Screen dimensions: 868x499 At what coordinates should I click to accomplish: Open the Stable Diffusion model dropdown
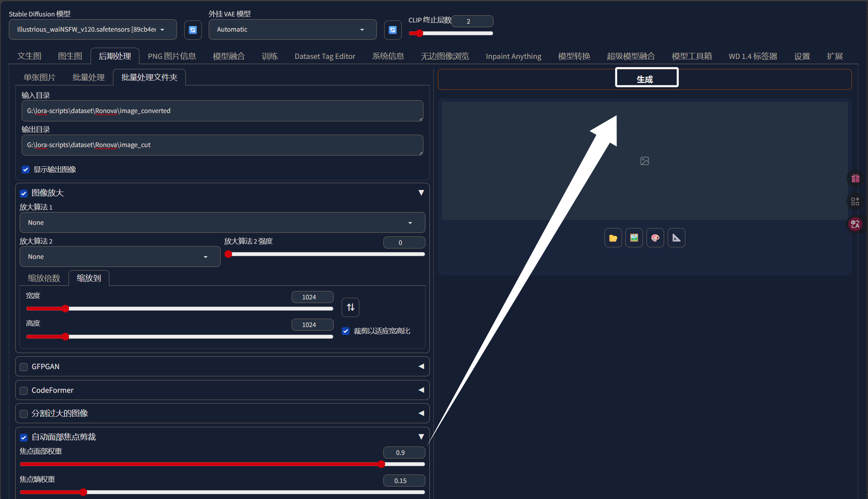point(93,30)
